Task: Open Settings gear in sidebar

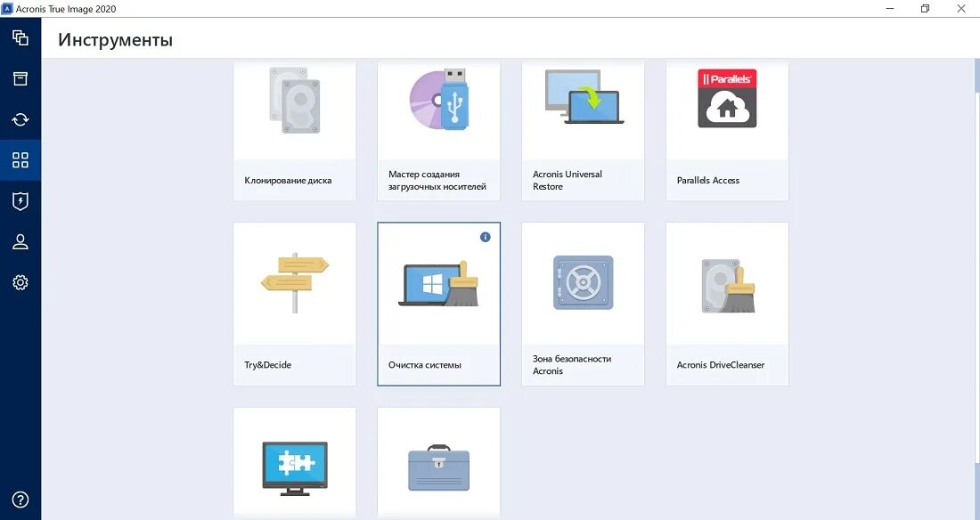Action: (20, 282)
